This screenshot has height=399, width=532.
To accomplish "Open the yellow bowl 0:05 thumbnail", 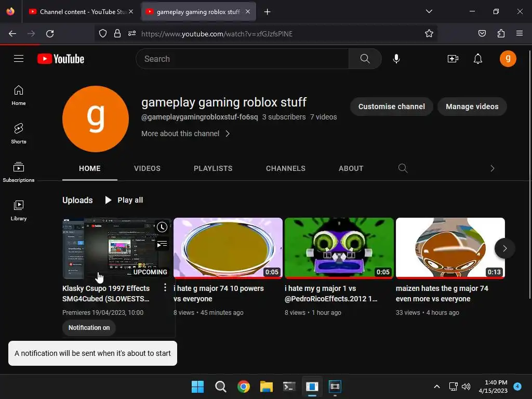I will [x=228, y=248].
